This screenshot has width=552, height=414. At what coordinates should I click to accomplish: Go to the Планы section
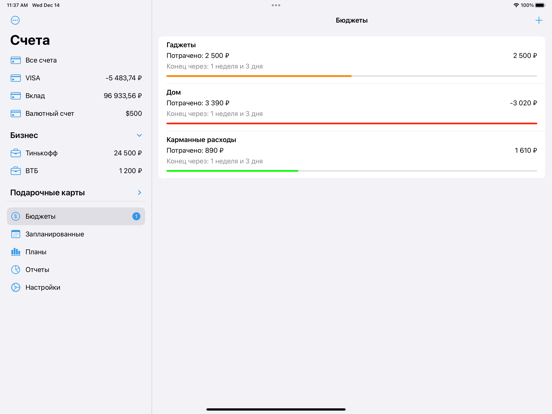click(x=76, y=252)
